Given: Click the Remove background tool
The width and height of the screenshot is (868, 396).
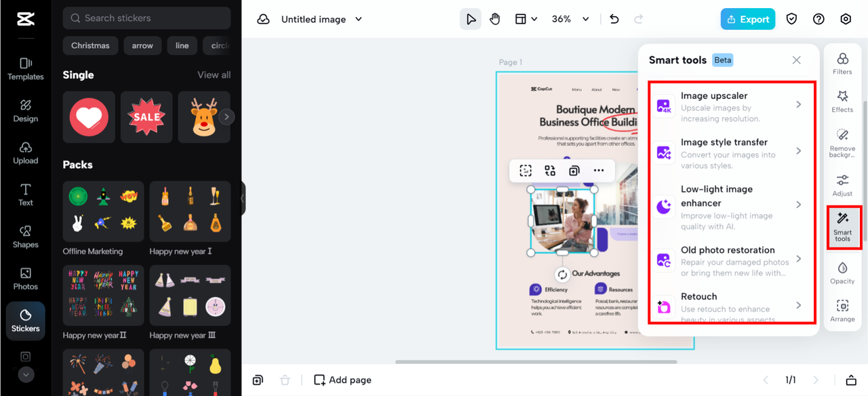Looking at the screenshot, I should [842, 143].
